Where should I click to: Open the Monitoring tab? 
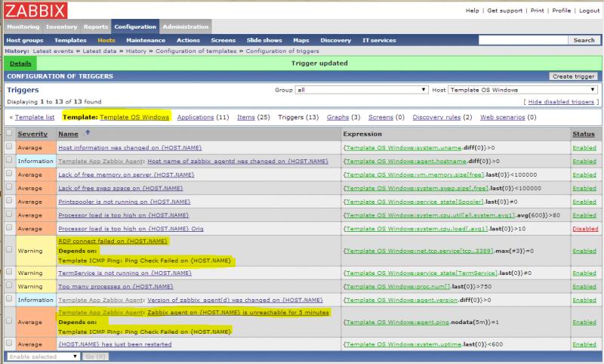[x=23, y=26]
